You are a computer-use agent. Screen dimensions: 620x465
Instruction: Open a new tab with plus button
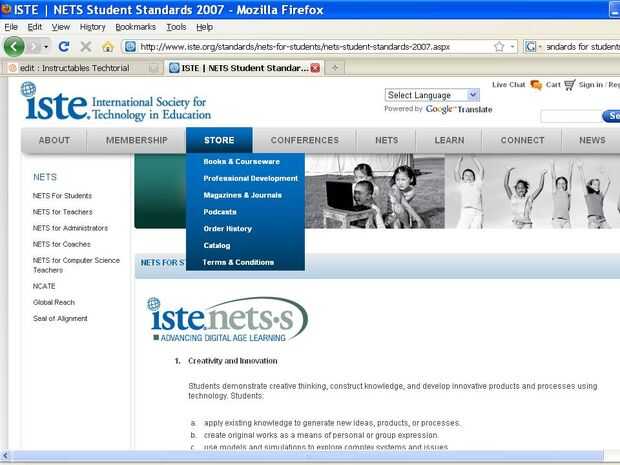pos(335,68)
